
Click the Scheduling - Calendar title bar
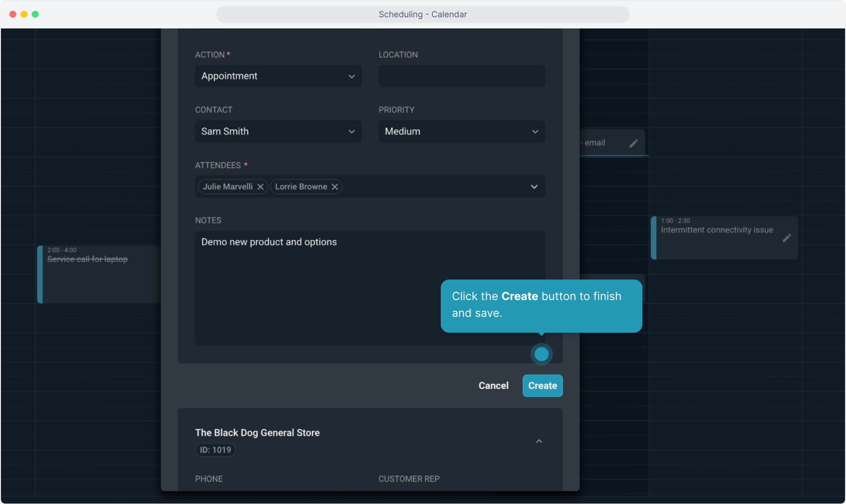[x=423, y=14]
